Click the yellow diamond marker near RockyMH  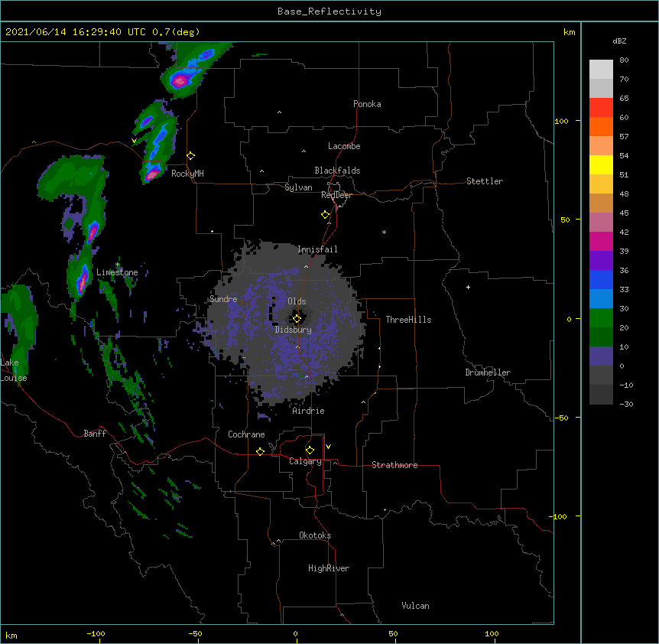(x=191, y=155)
